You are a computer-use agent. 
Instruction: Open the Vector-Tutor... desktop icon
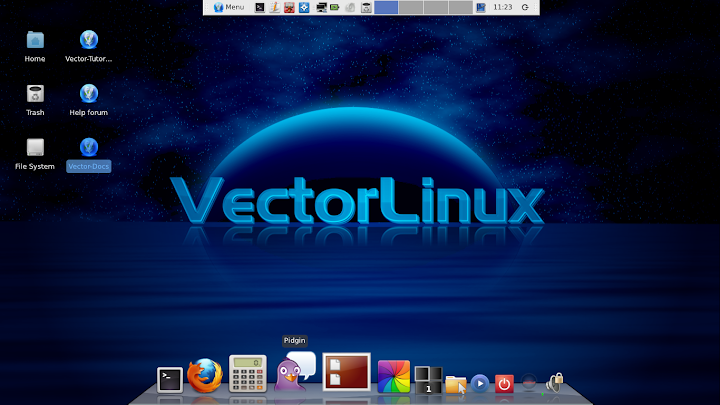89,46
